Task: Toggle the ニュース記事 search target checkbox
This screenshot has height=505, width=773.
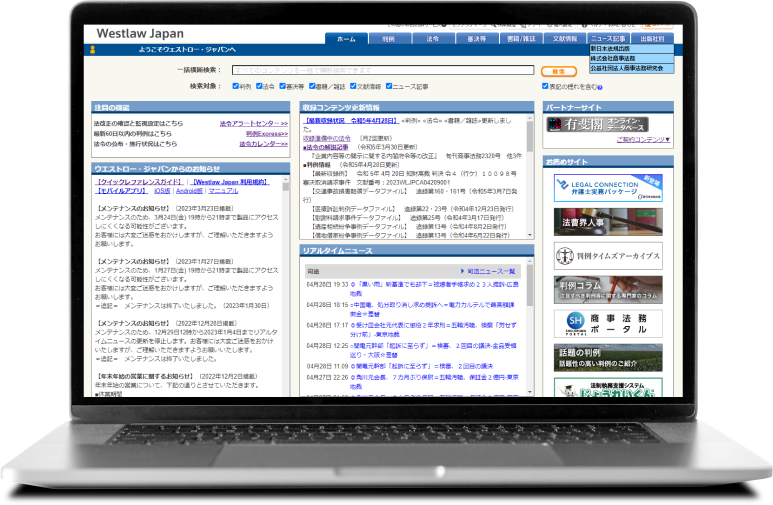Action: point(390,87)
